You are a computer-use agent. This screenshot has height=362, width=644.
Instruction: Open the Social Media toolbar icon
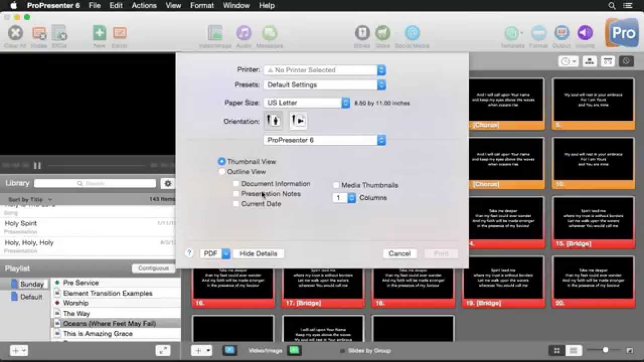[412, 33]
